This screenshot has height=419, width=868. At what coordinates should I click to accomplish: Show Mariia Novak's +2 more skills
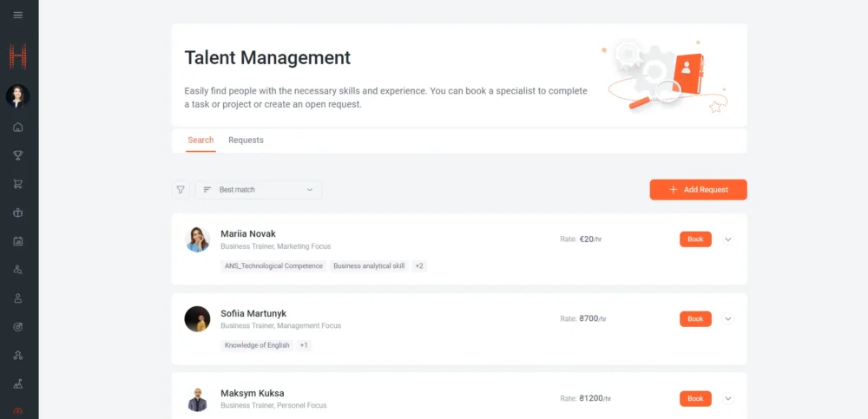tap(419, 266)
